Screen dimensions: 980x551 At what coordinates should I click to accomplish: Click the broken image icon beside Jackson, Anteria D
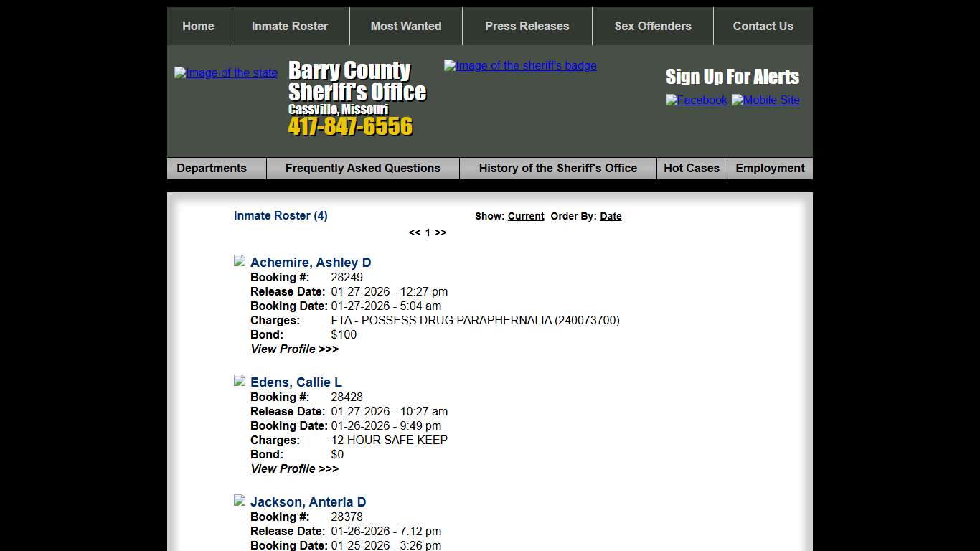(x=240, y=500)
